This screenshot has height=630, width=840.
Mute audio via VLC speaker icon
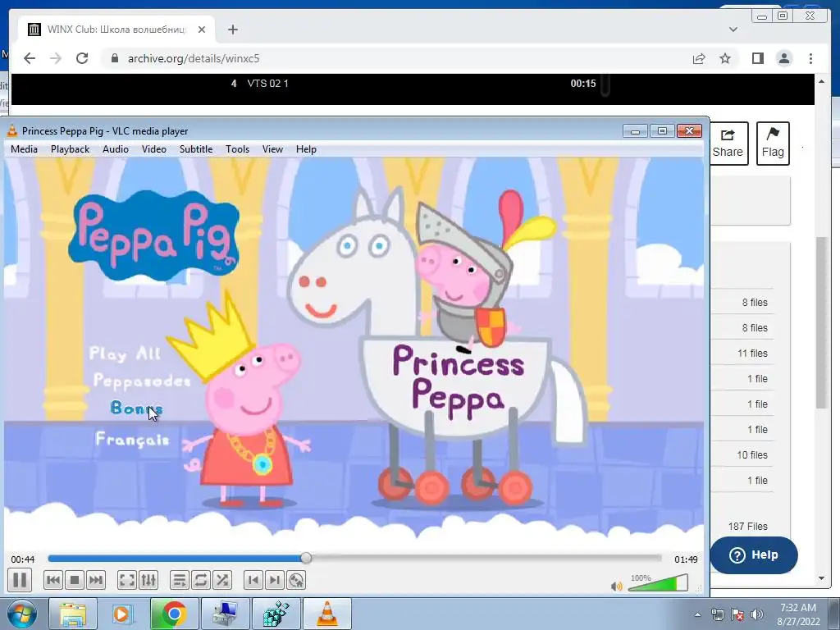click(617, 587)
